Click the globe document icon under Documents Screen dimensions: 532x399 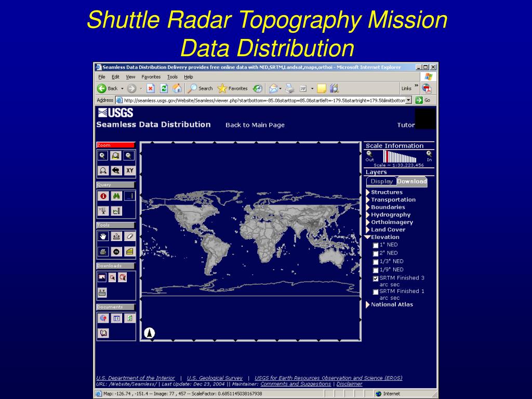[103, 318]
